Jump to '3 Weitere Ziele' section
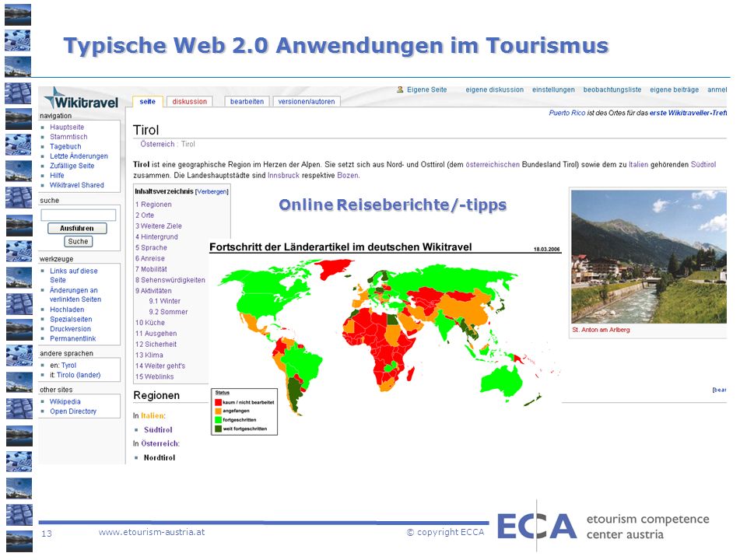 point(159,226)
